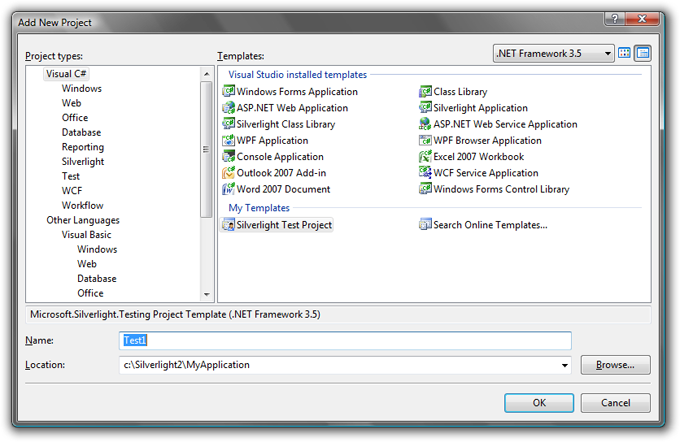The height and width of the screenshot is (442, 680).
Task: Click the project types scrollbar thumb
Action: 206,149
